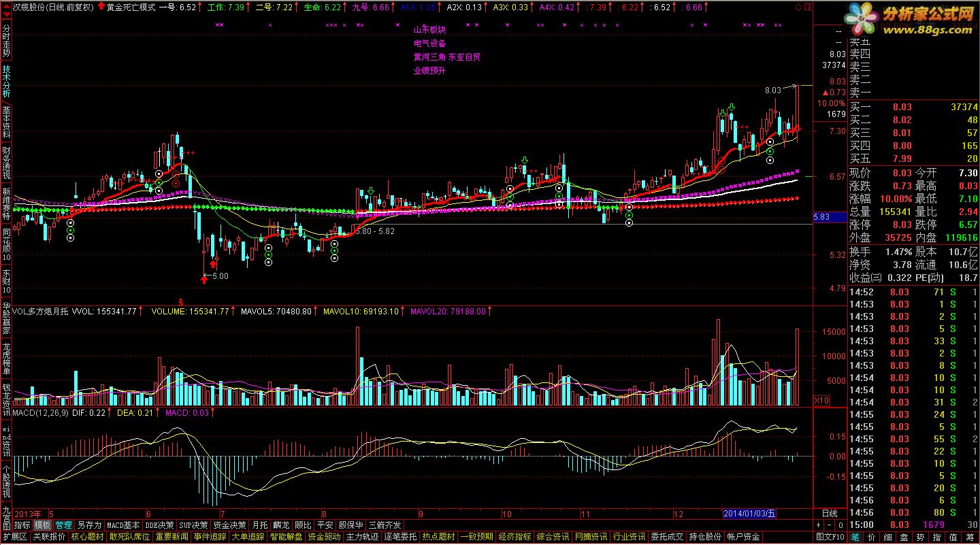Click the 盘 icon tab

point(904,537)
